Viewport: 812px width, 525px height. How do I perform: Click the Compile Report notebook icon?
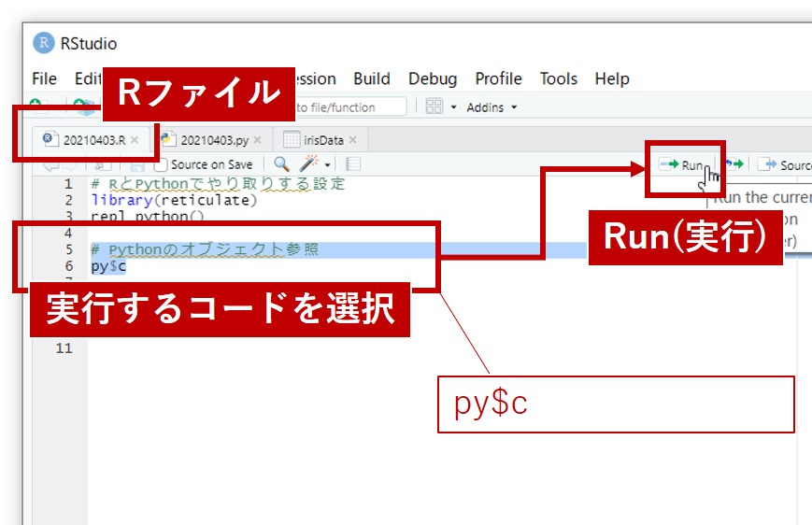pos(353,164)
